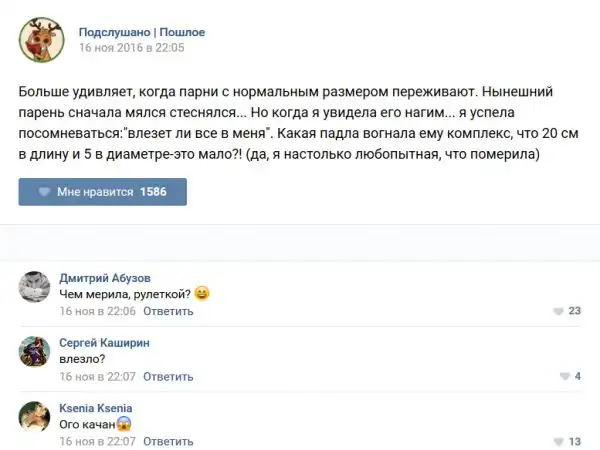
Task: Like Ksenia Ksenia's comment with the heart icon
Action: point(558,441)
